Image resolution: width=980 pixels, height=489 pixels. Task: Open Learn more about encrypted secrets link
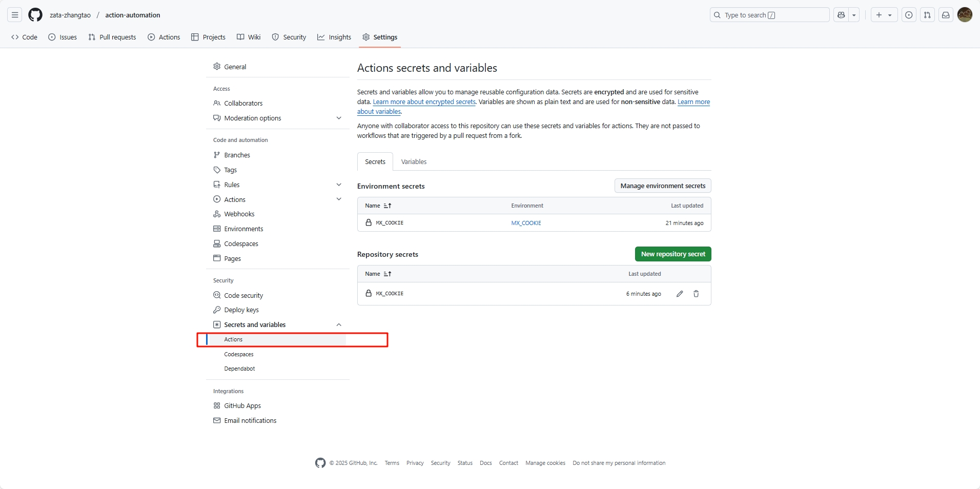click(424, 101)
